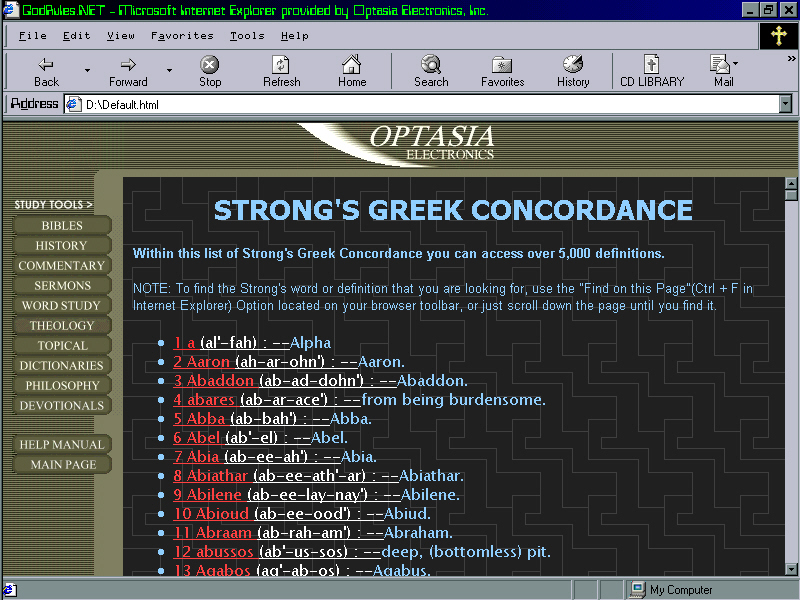Click the '3 Abaddon' entry link
Screen dimensions: 800x600
[x=214, y=381]
